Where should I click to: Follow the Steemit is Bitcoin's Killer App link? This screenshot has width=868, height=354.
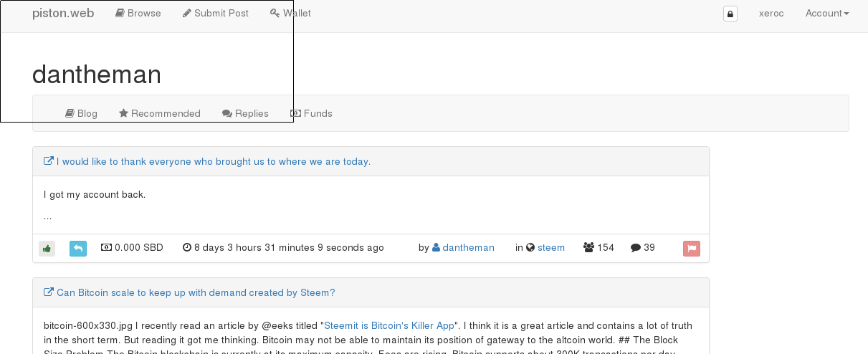tap(384, 325)
